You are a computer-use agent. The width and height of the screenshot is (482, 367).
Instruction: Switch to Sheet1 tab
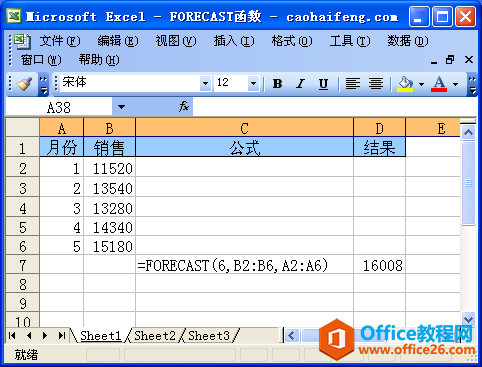tap(100, 335)
